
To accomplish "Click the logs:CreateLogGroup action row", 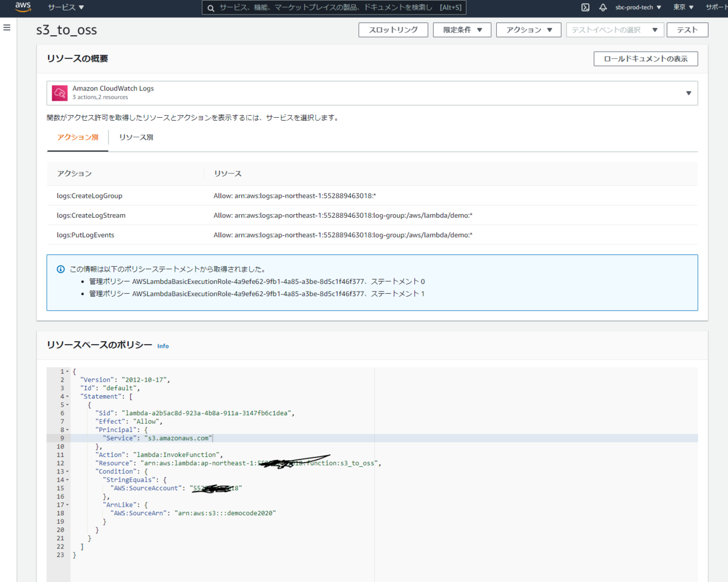I will [372, 195].
